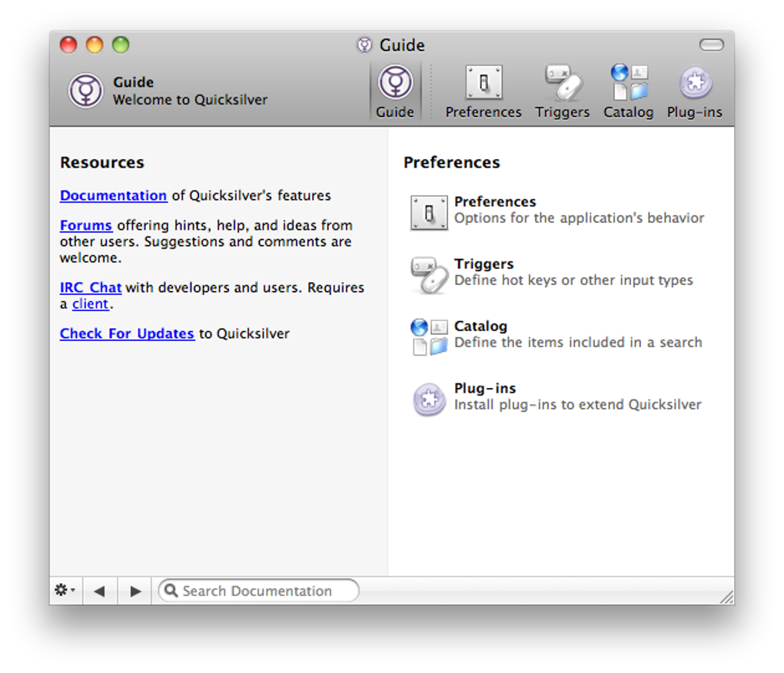Click the window resize grip corner
784x673 pixels.
[x=726, y=596]
